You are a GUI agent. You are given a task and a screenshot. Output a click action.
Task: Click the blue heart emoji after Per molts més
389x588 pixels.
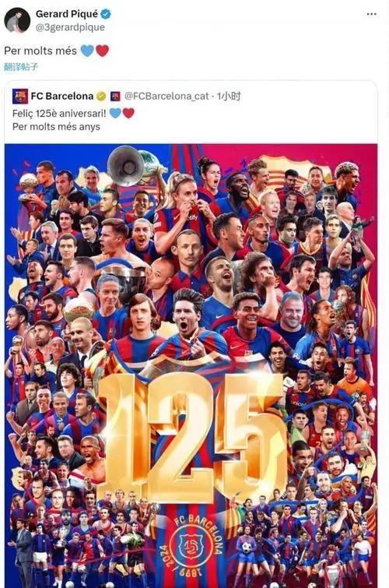(x=87, y=51)
